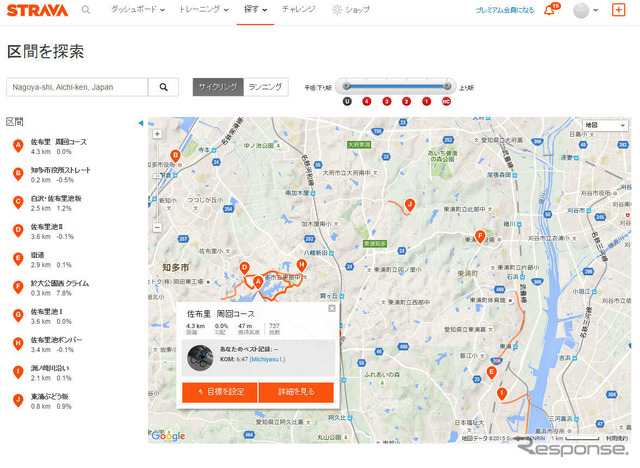640x468 pixels.
Task: Click the category 1 marker
Action: (x=426, y=101)
